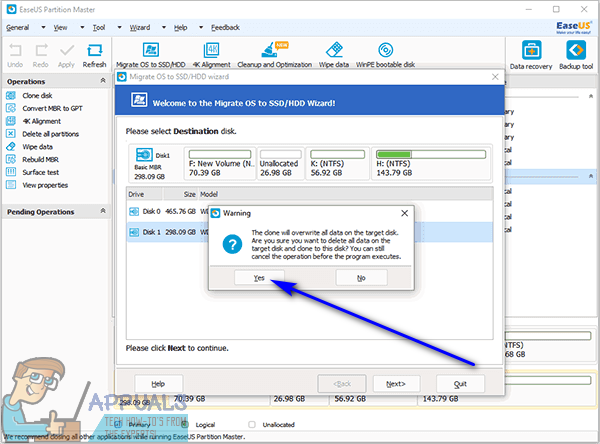600x444 pixels.
Task: Click the Logical legend box
Action: point(185,424)
